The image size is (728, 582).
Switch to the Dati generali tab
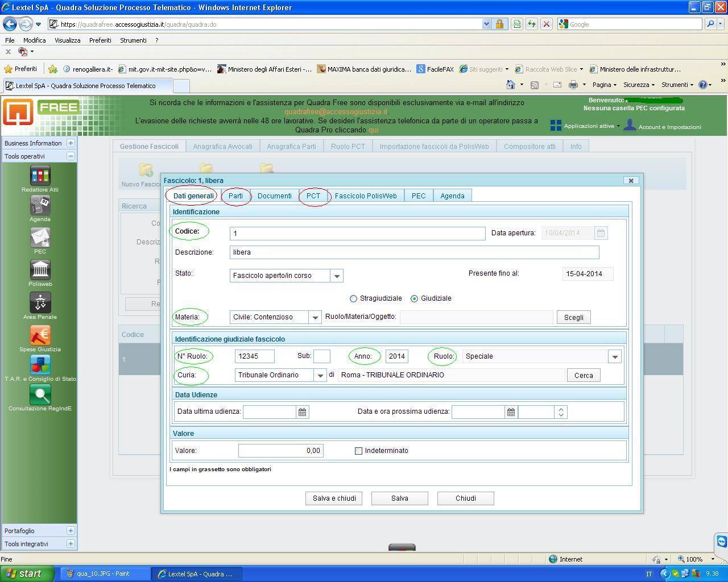coord(193,196)
